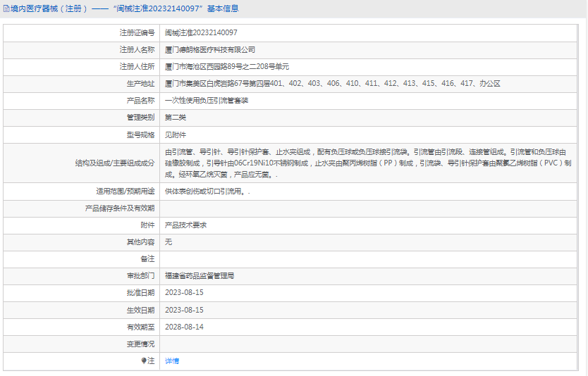The height and width of the screenshot is (376, 588).
Task: Select management category value 第二类
Action: pyautogui.click(x=176, y=117)
